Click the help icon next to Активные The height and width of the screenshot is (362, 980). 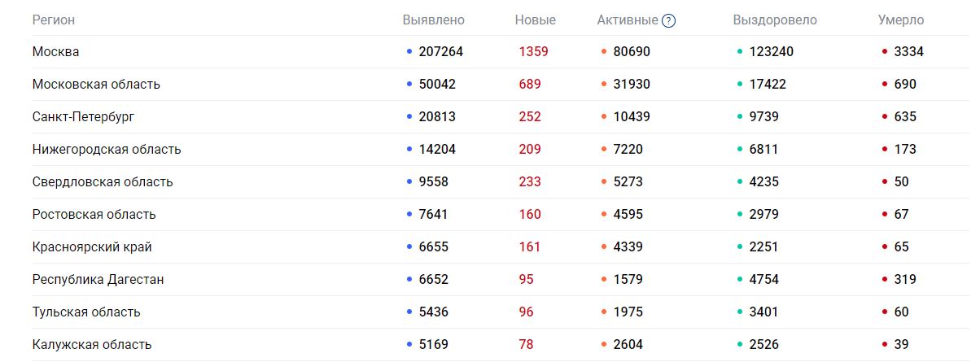668,20
